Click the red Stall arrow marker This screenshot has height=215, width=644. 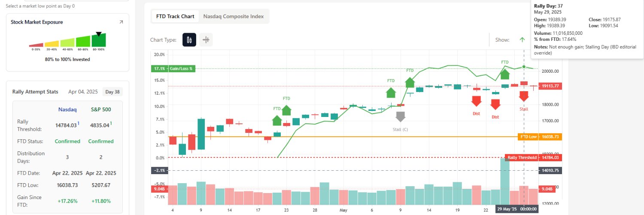(x=524, y=96)
